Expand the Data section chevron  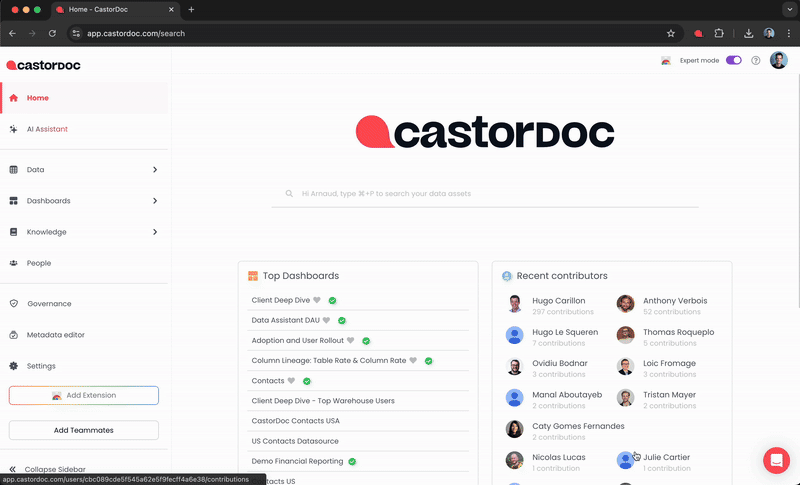coord(155,169)
